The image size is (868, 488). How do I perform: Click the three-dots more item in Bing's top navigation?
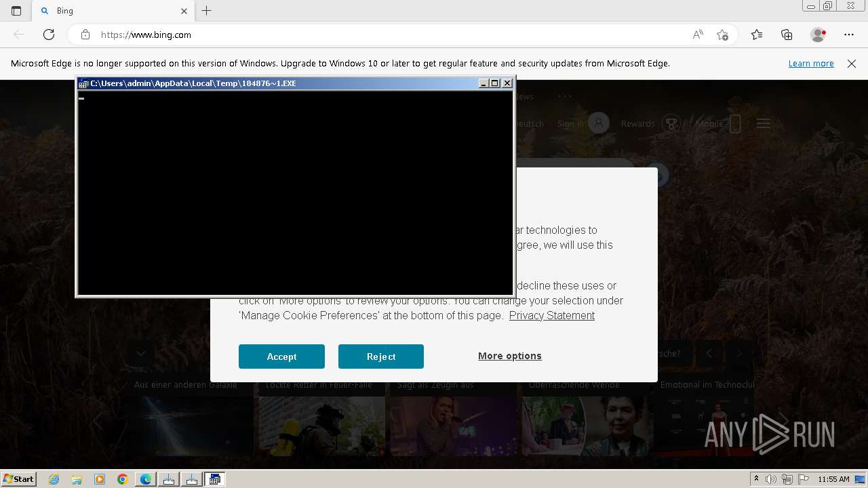click(x=565, y=96)
